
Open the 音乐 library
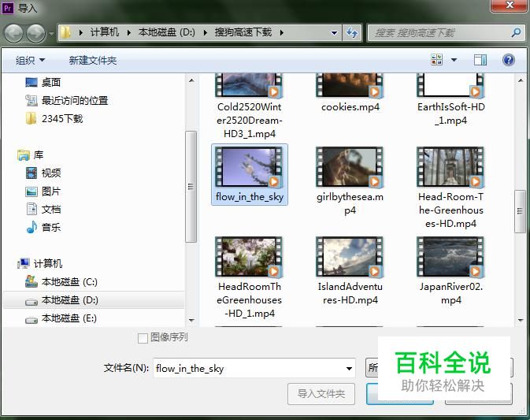click(x=43, y=227)
